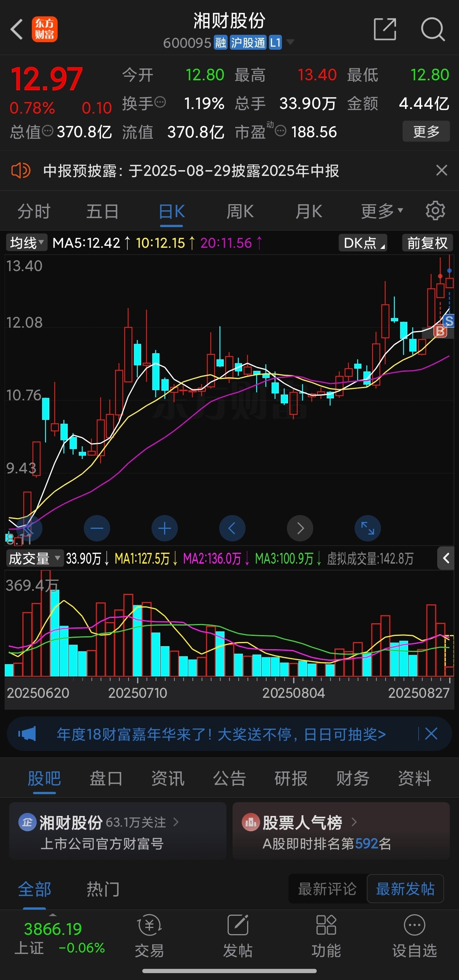Open the 前复权 adjustment selector
The width and height of the screenshot is (459, 980).
[427, 243]
